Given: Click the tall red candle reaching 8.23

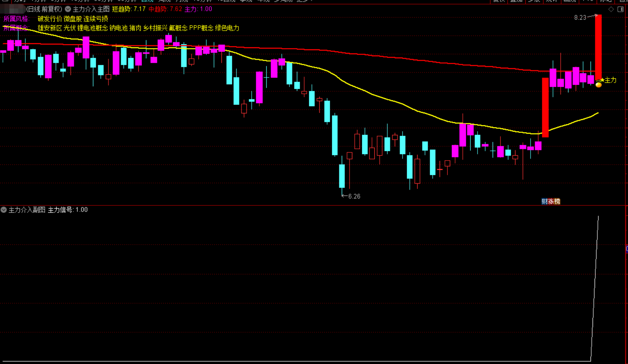Looking at the screenshot, I should 598,47.
